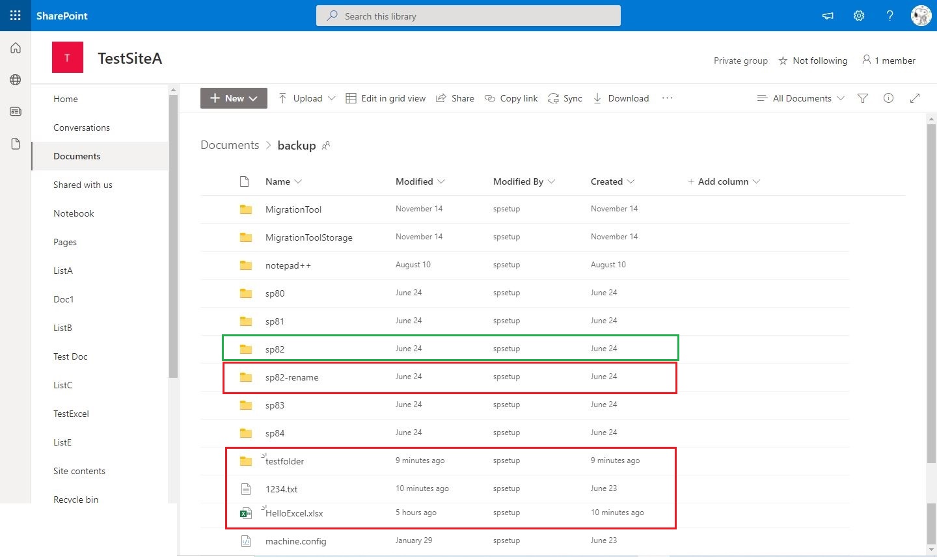
Task: Click Edit in grid view
Action: tap(386, 98)
